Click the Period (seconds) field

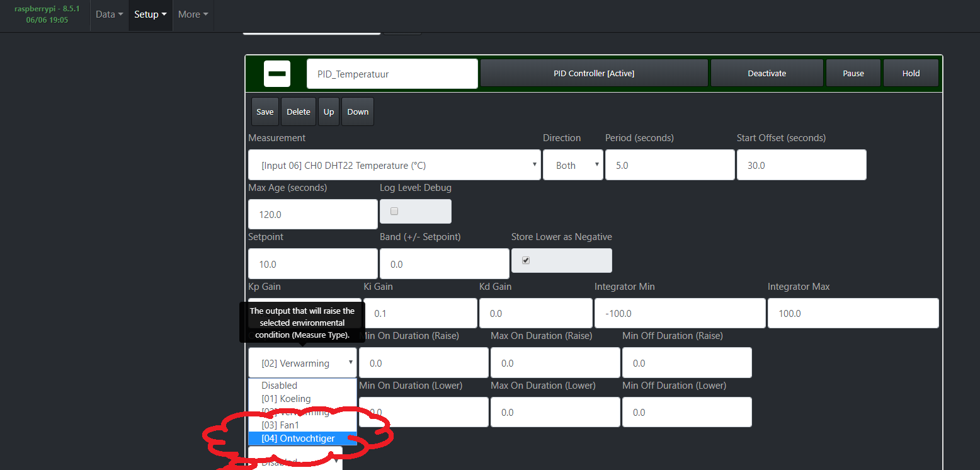coord(669,165)
